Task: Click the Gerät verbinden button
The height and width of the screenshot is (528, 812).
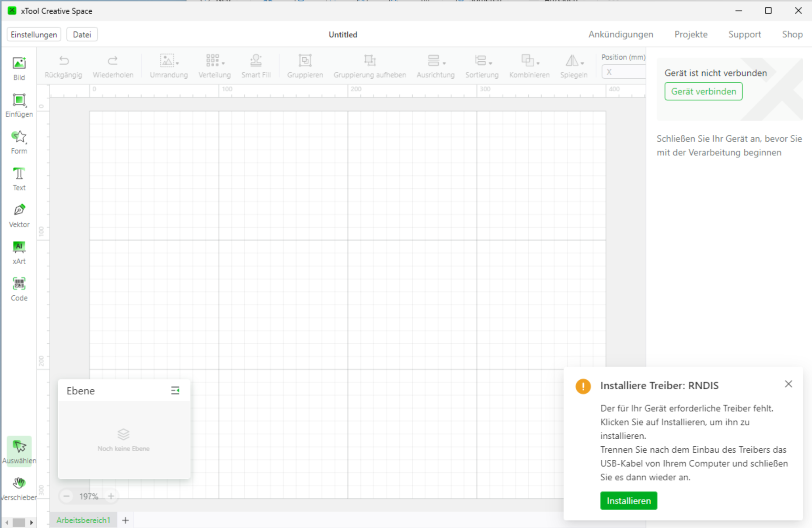Action: pos(703,91)
